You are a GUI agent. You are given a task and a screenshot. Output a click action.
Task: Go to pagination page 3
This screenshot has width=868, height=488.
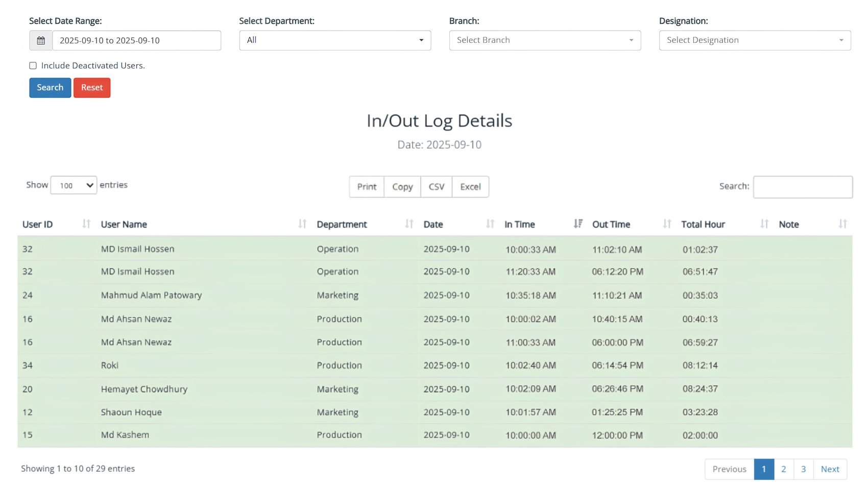[804, 469]
